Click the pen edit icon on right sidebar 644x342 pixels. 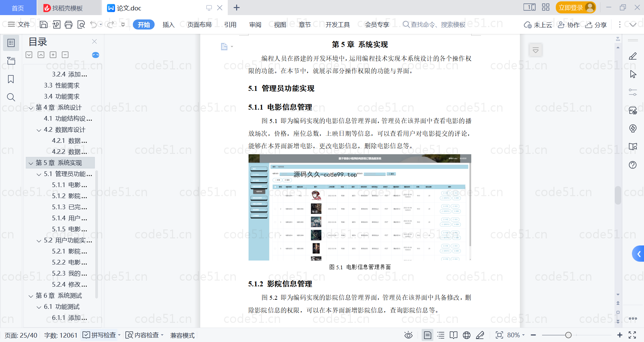[633, 56]
